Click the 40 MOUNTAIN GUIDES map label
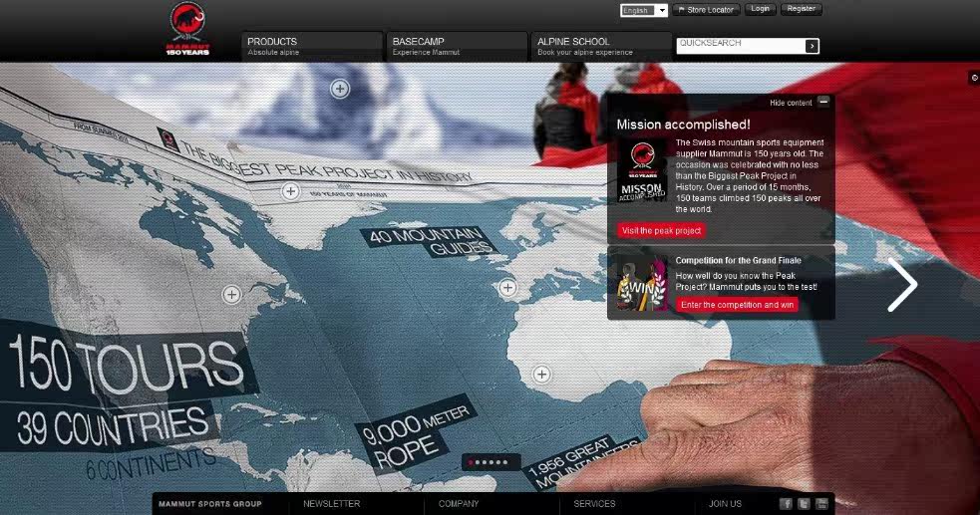 430,242
